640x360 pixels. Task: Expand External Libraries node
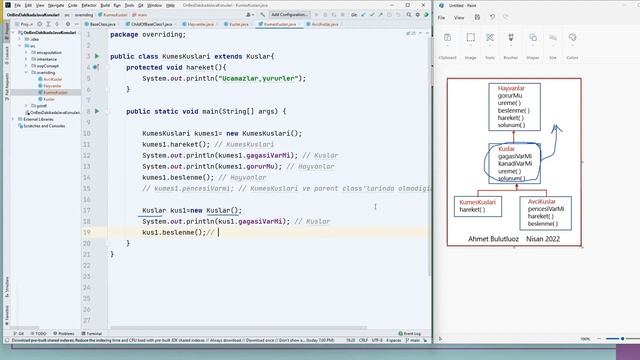click(13, 119)
